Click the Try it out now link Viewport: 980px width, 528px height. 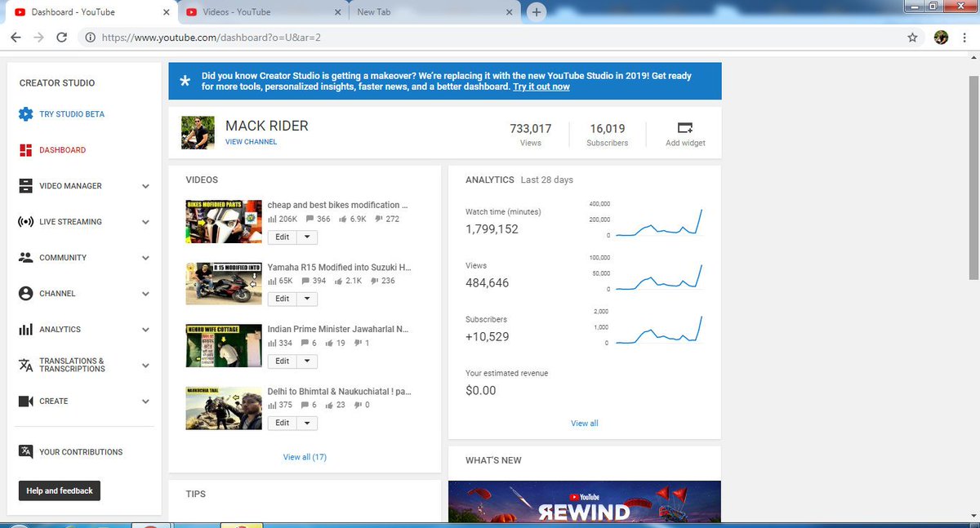coord(541,87)
